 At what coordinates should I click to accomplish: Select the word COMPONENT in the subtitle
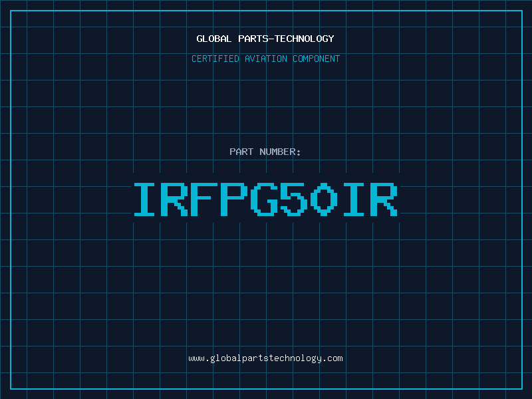317,59
